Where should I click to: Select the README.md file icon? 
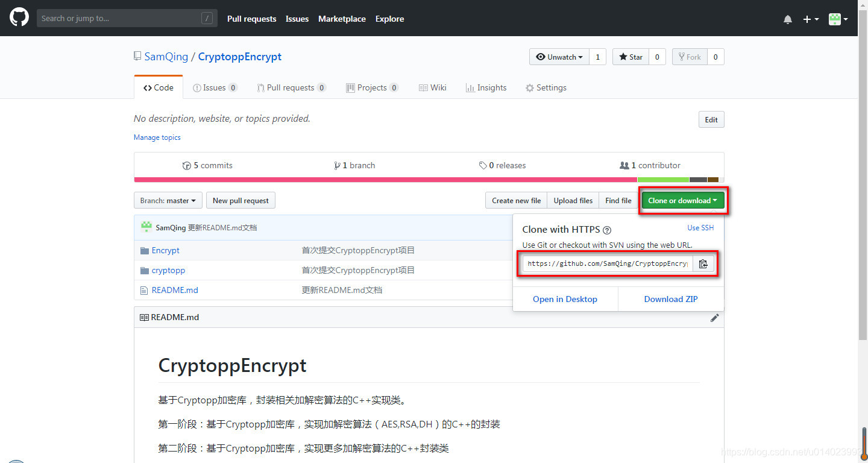[x=144, y=290]
